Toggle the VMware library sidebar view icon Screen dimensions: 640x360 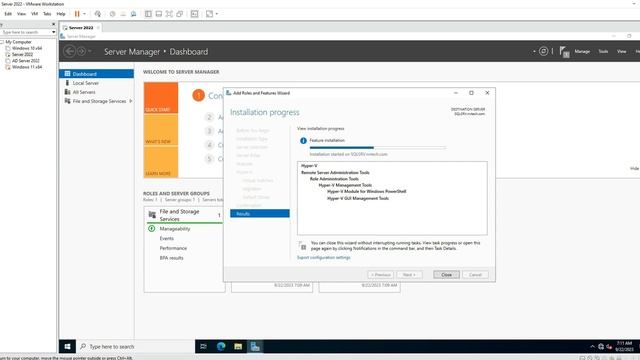148,14
